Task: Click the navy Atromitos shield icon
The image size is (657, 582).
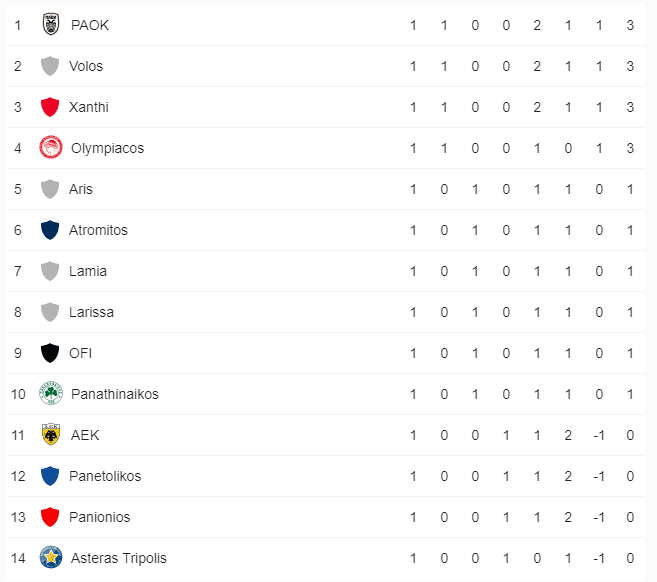Action: (49, 230)
